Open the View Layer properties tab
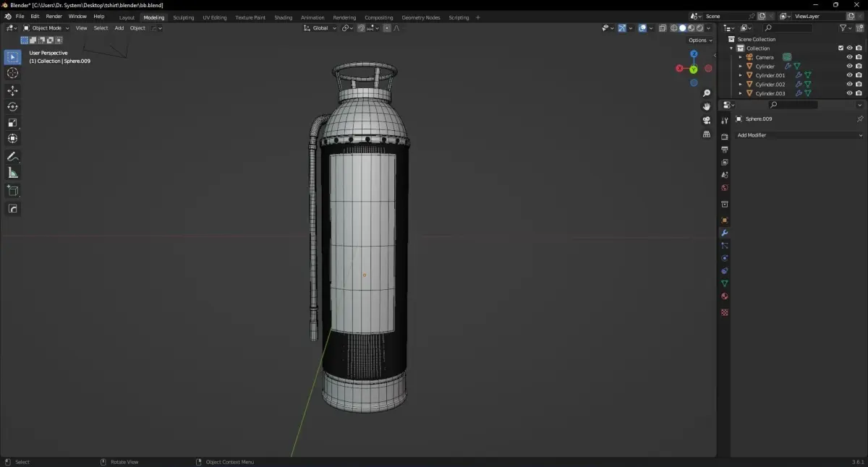This screenshot has height=467, width=868. click(724, 162)
